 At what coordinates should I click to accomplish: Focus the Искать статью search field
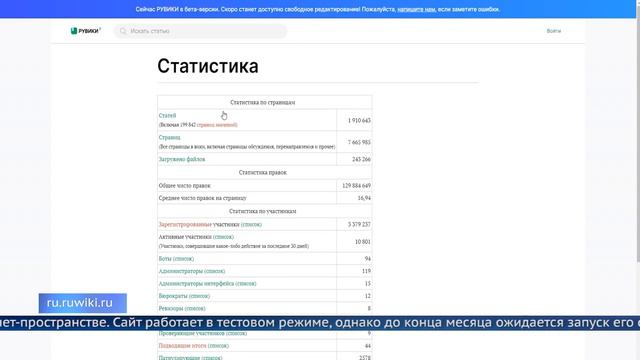[x=200, y=31]
